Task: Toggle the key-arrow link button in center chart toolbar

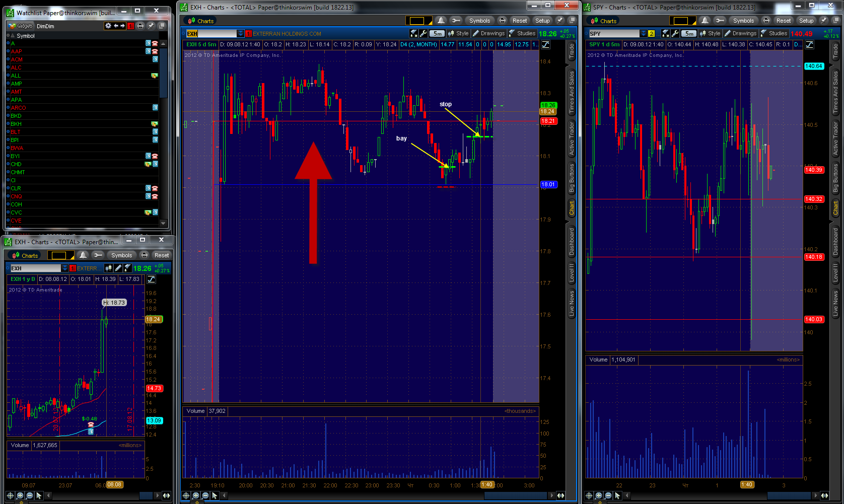Action: (x=456, y=21)
